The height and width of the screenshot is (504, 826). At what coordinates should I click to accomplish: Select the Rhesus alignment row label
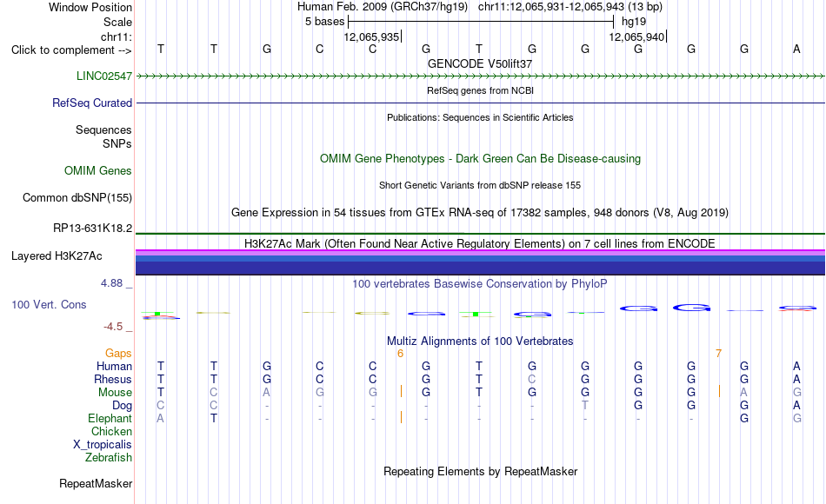tap(113, 380)
